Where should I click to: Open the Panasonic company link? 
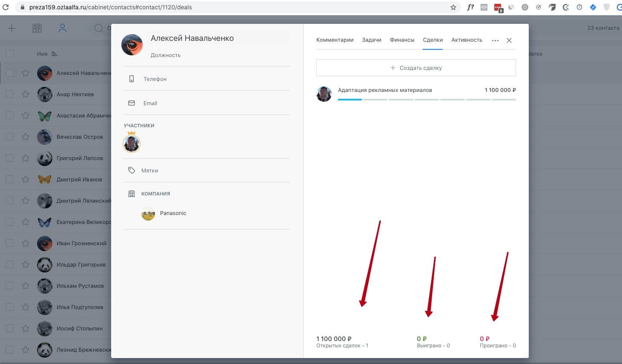[173, 213]
